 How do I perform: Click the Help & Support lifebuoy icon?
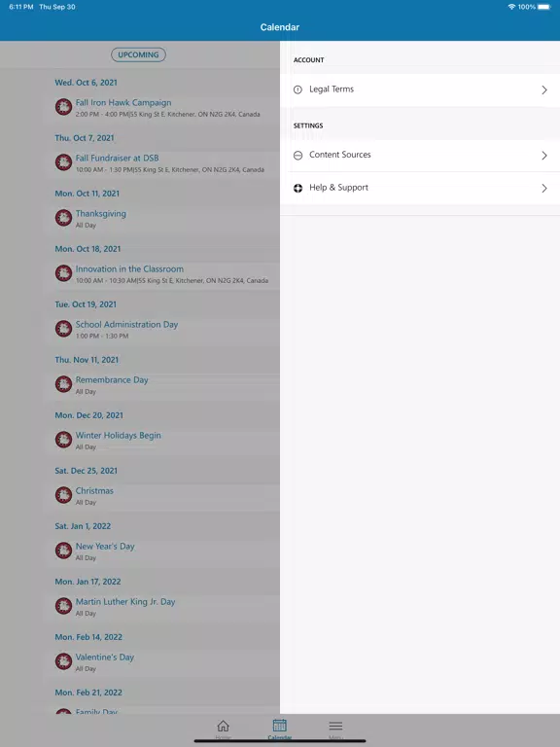point(298,188)
